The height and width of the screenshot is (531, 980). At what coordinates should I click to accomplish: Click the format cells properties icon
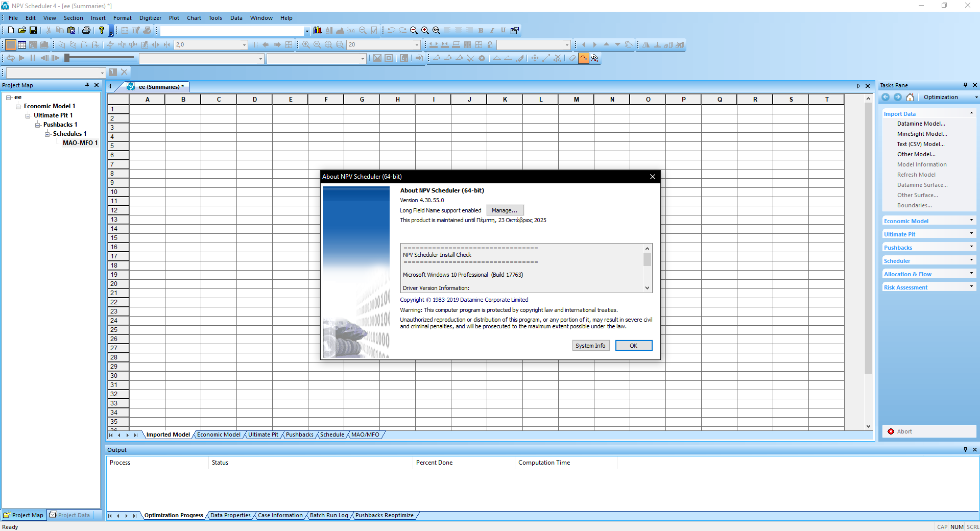tap(515, 31)
